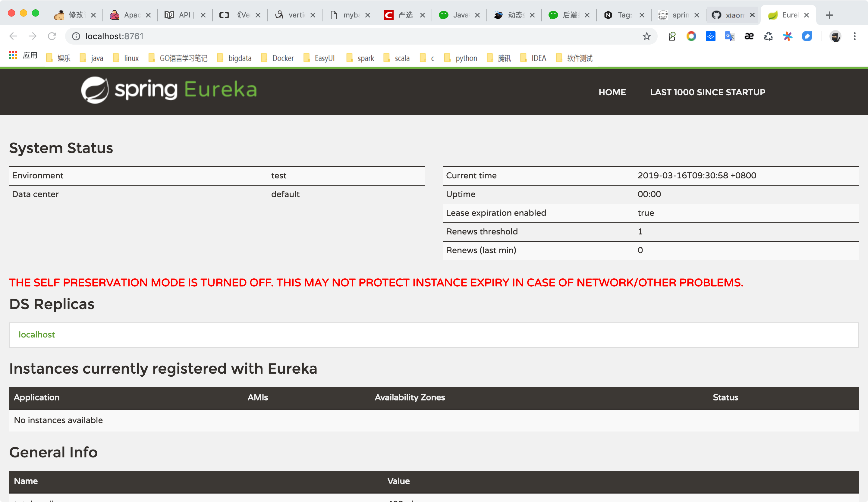Open the Chrome three-dot menu

854,36
